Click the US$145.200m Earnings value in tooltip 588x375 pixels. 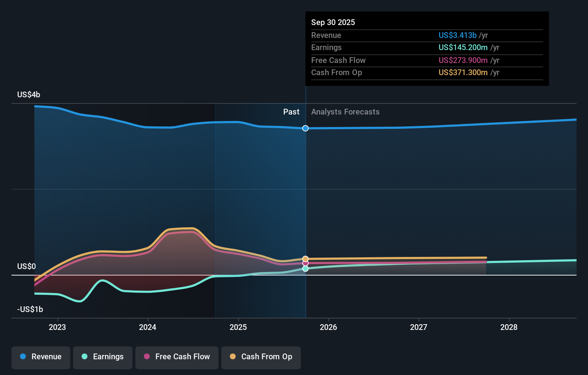pos(463,47)
